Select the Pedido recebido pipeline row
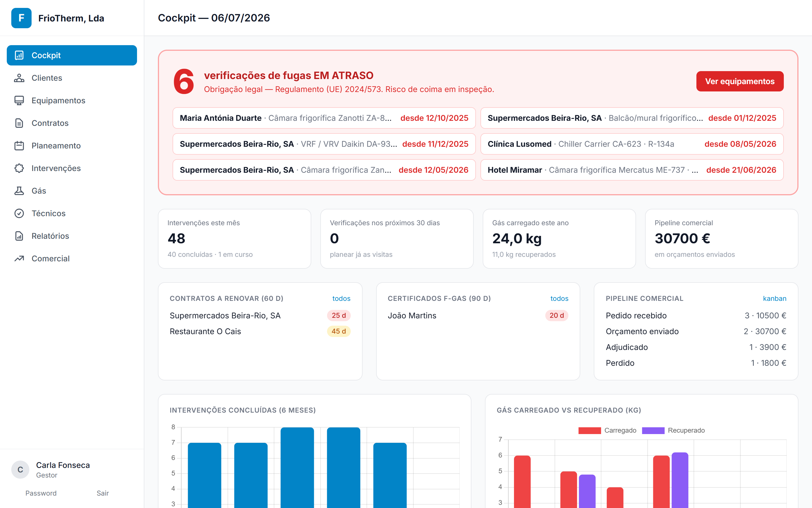Screen dimensions: 812x508 [696, 316]
